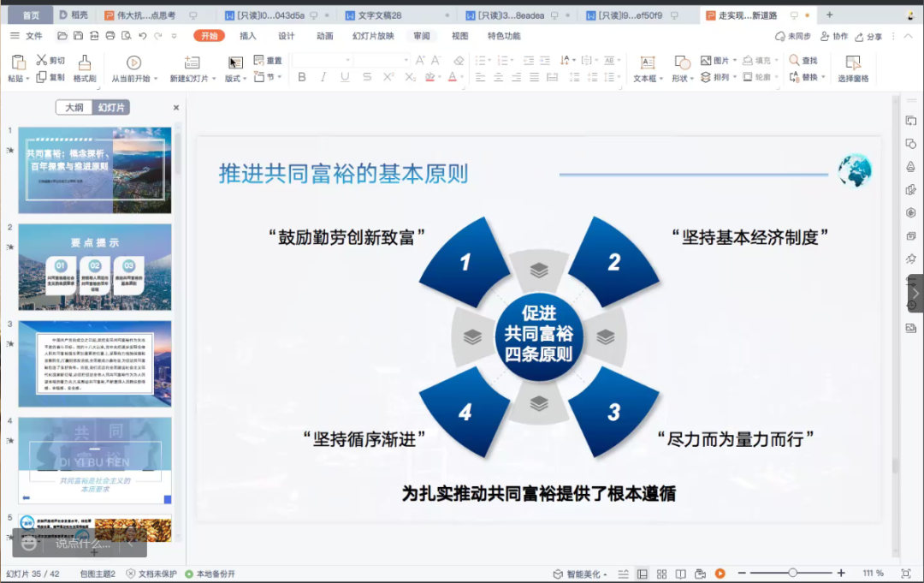Click the Cut (剪切) scissors icon
924x583 pixels.
(41, 60)
